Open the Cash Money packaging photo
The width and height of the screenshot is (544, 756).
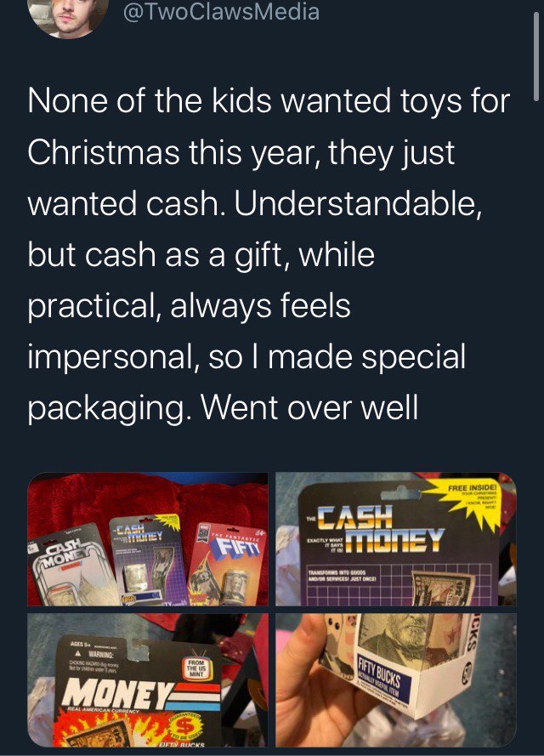395,539
